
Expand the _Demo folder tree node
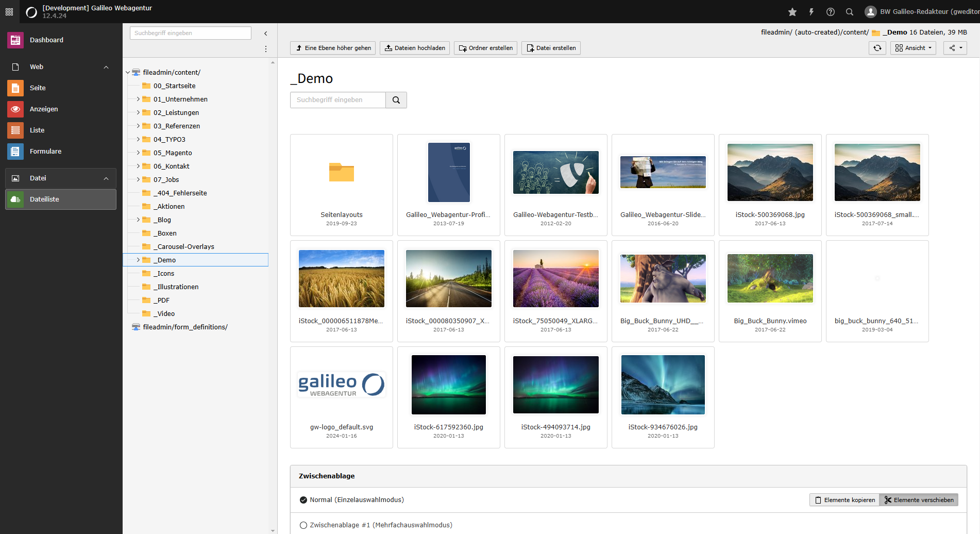[138, 260]
